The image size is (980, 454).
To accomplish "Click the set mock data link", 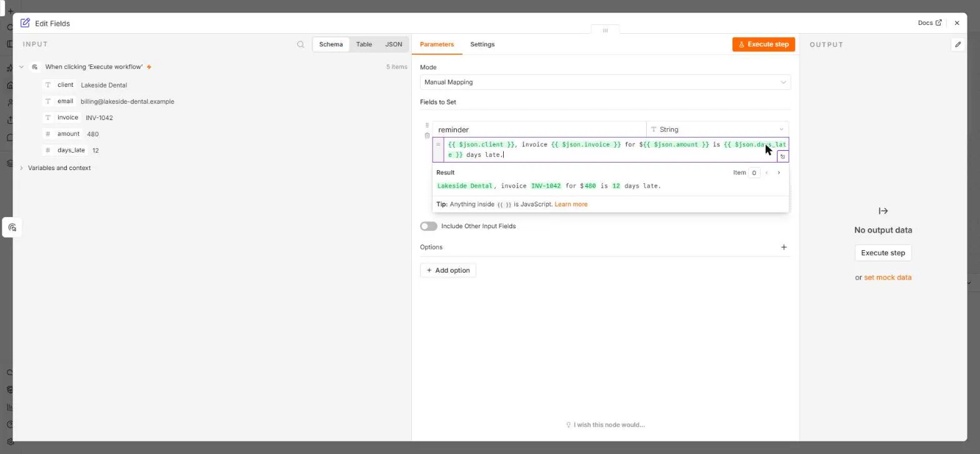I will point(887,278).
